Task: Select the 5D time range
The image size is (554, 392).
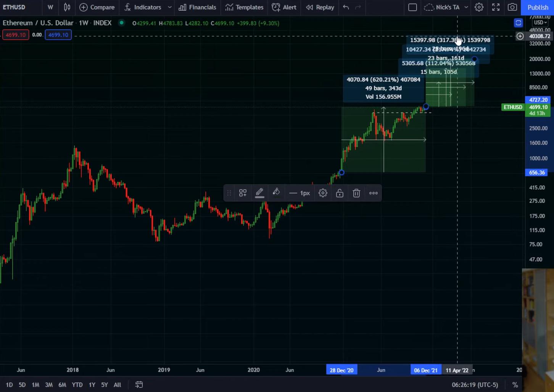Action: 22,385
